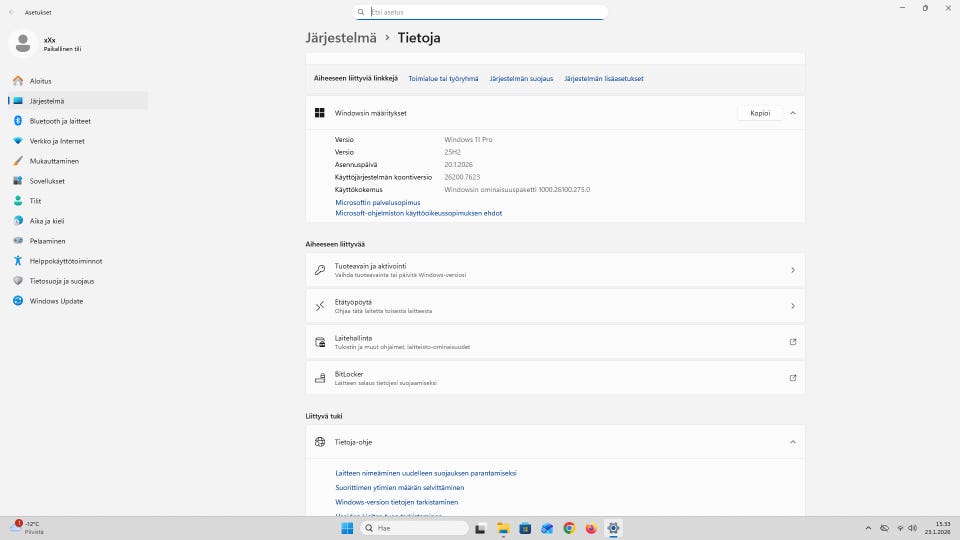The height and width of the screenshot is (540, 960).
Task: Launch Firefox from the taskbar
Action: (x=591, y=528)
